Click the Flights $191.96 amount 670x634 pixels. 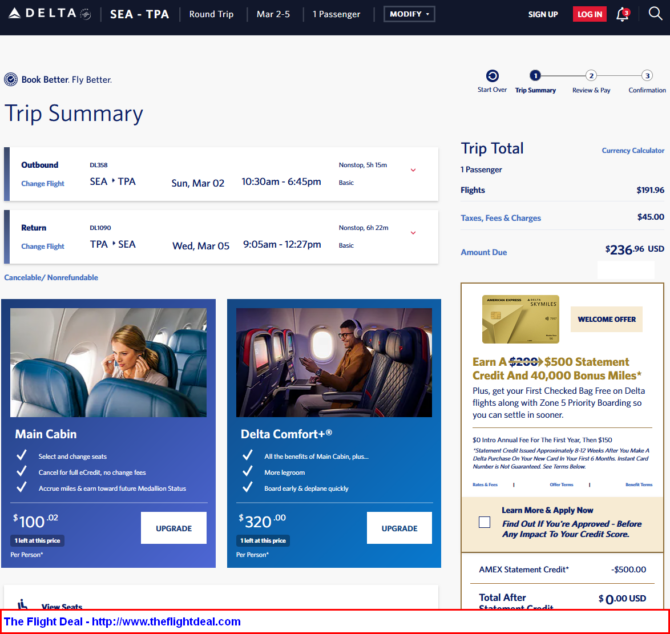[650, 190]
